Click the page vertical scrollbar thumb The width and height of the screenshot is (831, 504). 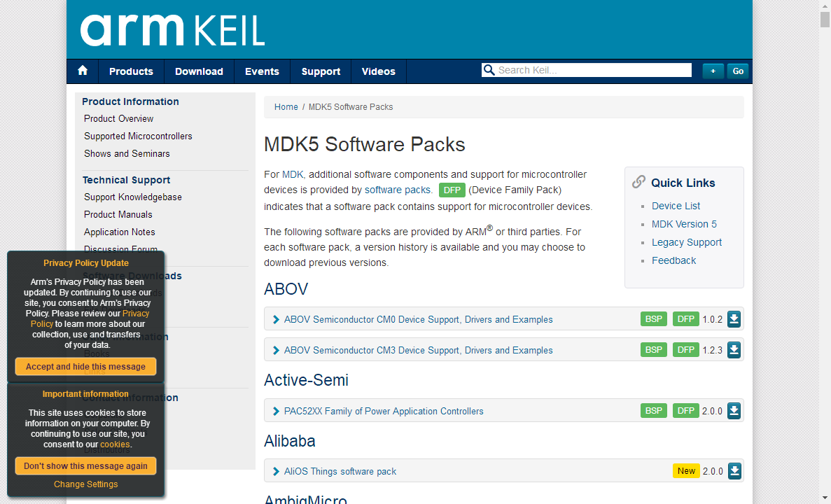click(825, 19)
